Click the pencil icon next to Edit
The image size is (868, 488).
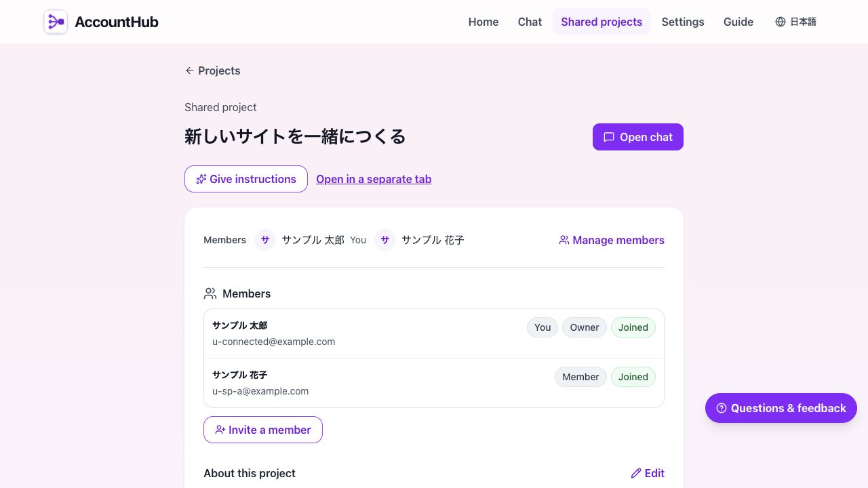[636, 473]
